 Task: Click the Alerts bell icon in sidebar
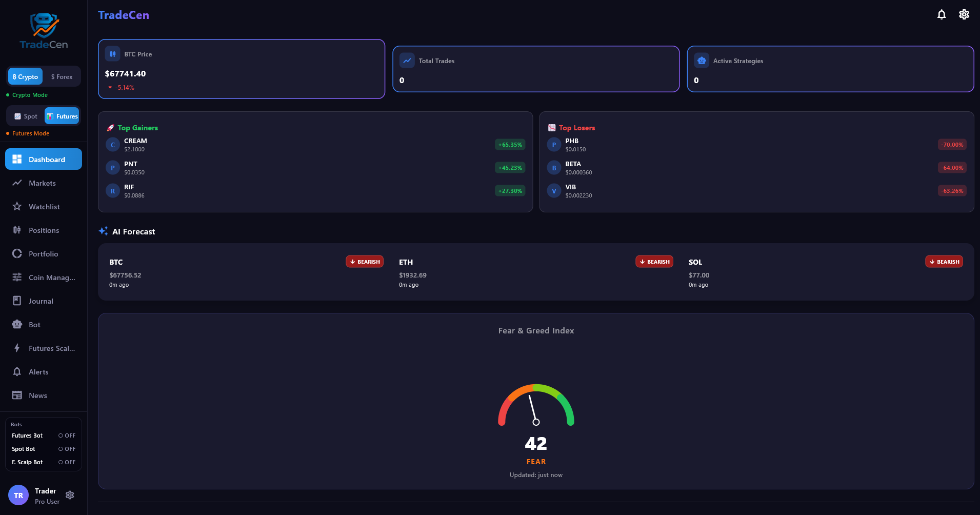(x=17, y=371)
